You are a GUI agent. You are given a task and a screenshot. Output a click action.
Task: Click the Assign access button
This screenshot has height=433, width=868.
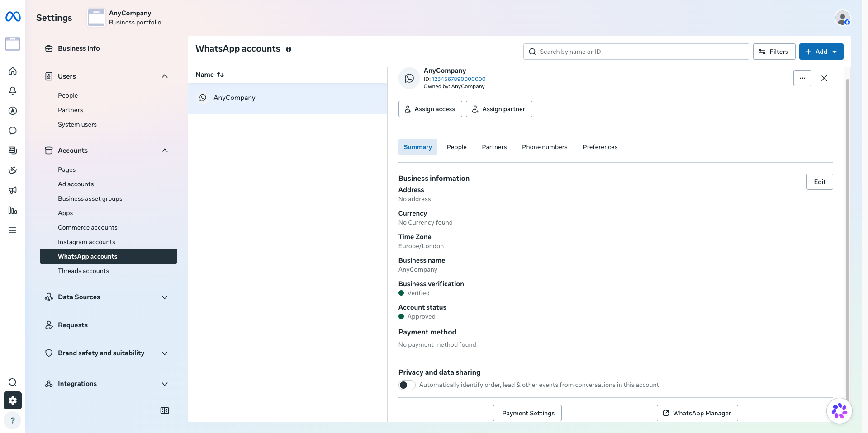coord(430,109)
